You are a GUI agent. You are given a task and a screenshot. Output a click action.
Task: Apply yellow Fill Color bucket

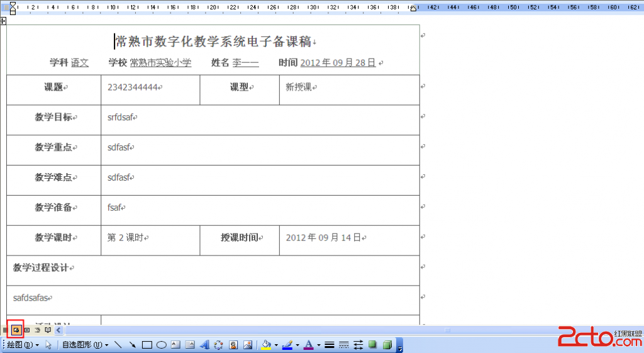click(266, 345)
